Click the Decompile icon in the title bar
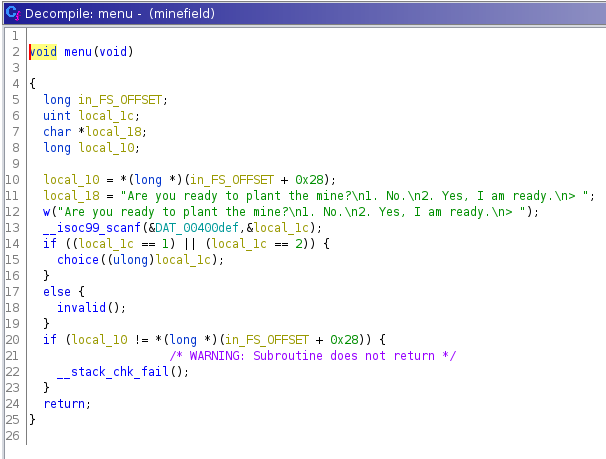This screenshot has height=459, width=606. (x=13, y=14)
